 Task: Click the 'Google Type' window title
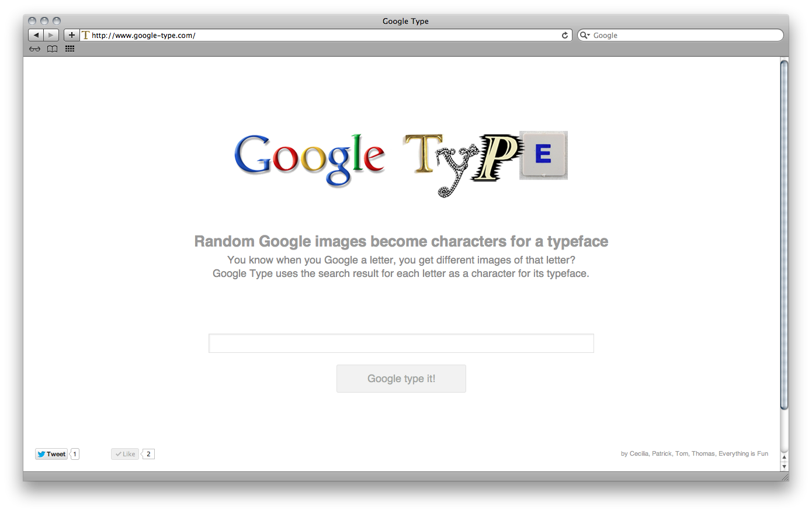(x=405, y=21)
